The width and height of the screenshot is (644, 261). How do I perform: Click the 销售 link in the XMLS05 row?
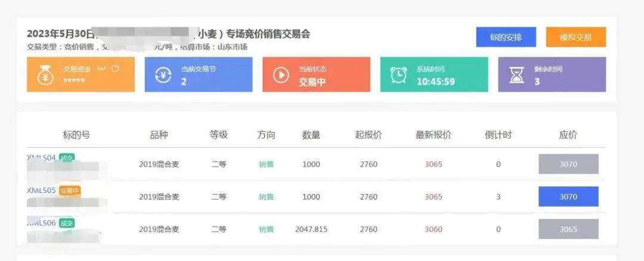click(266, 197)
